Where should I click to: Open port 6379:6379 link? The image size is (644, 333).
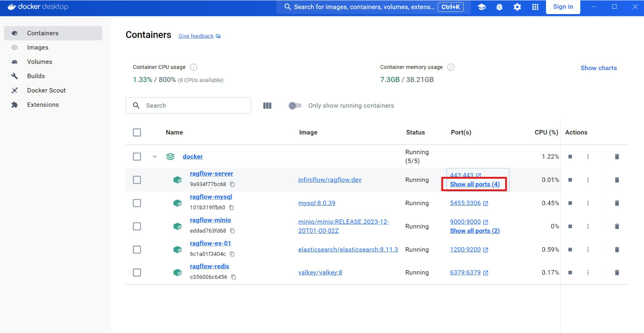[x=469, y=272]
